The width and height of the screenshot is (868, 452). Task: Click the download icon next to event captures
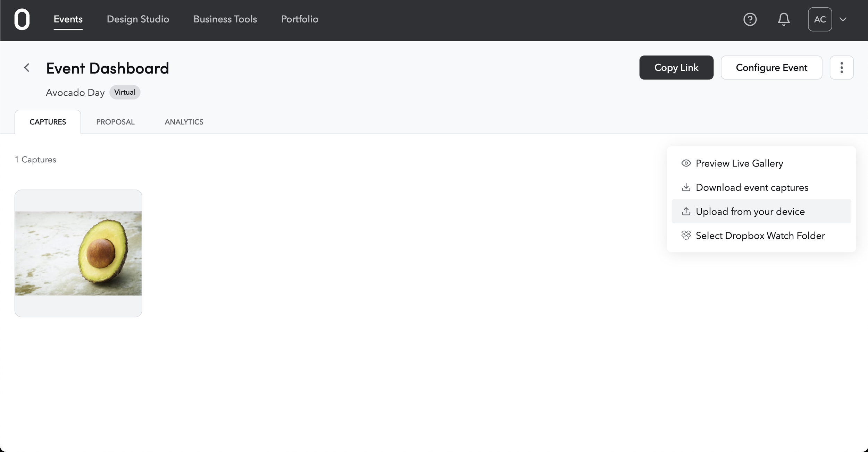tap(686, 187)
